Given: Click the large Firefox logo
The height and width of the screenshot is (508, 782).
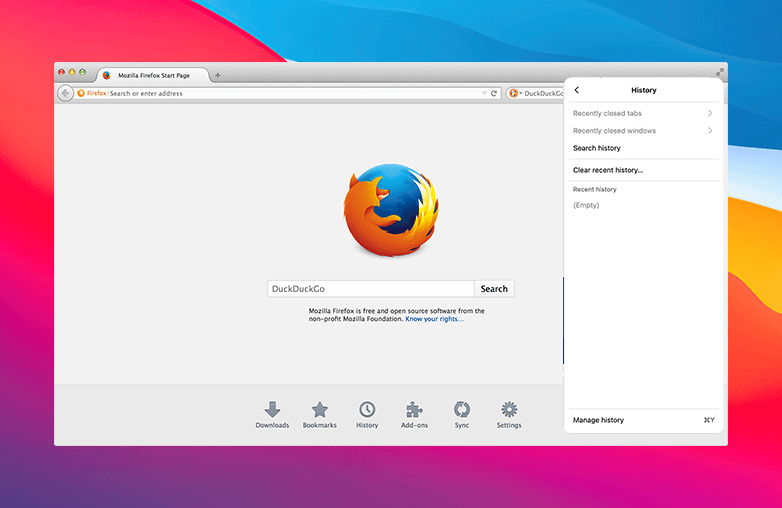Looking at the screenshot, I should pyautogui.click(x=391, y=209).
